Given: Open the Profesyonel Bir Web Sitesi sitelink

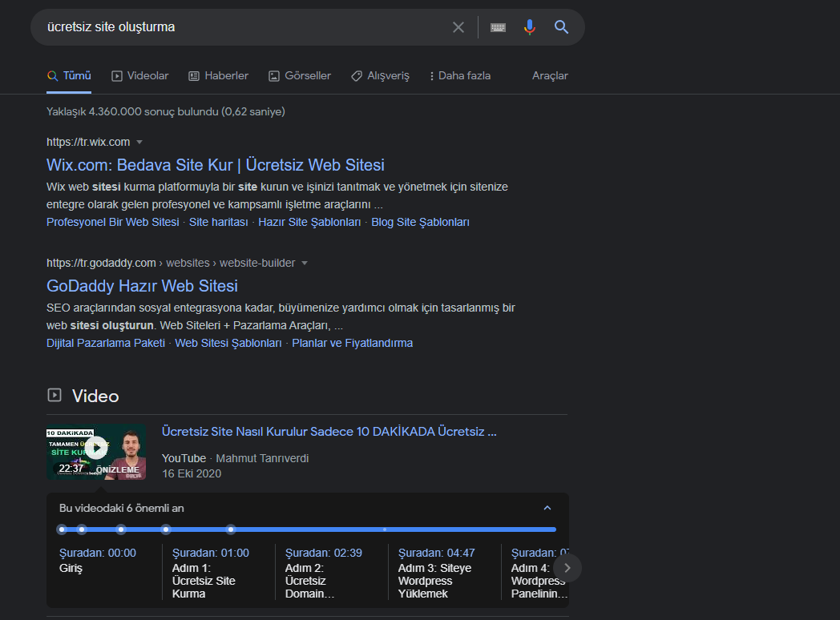Looking at the screenshot, I should pos(112,222).
